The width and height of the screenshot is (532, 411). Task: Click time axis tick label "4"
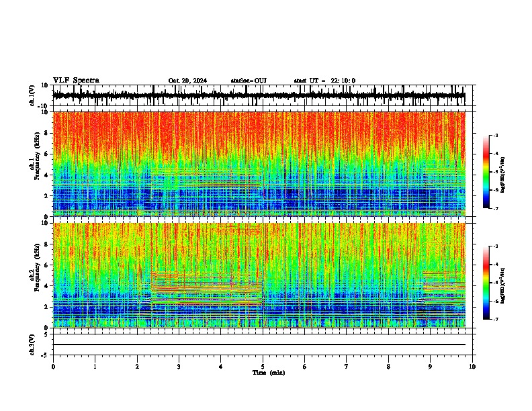(x=221, y=367)
